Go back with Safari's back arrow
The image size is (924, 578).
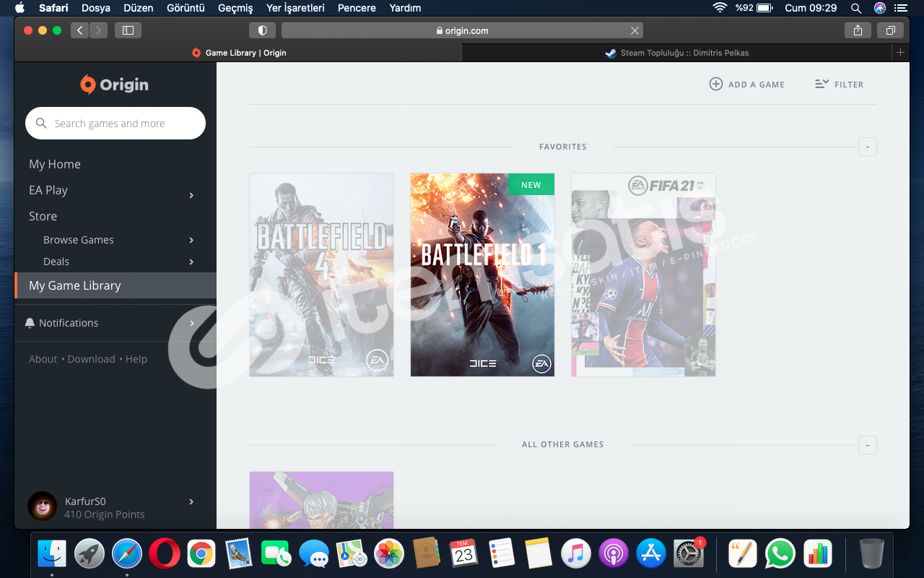tap(79, 30)
